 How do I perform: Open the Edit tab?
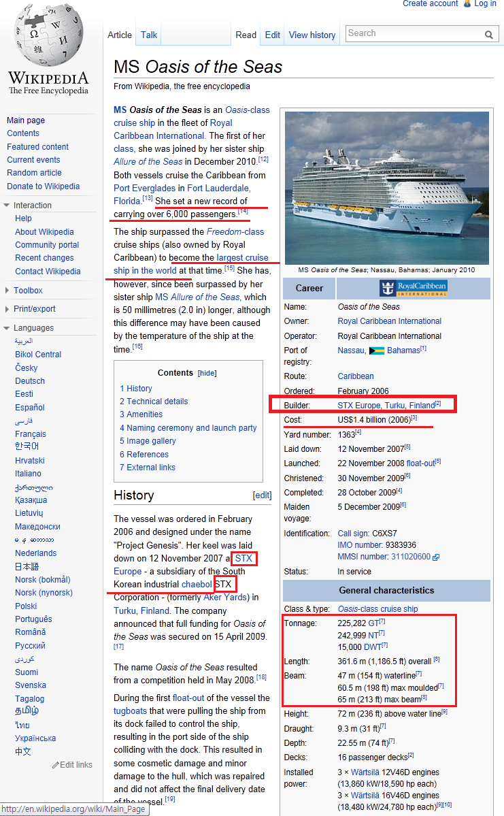[x=273, y=35]
